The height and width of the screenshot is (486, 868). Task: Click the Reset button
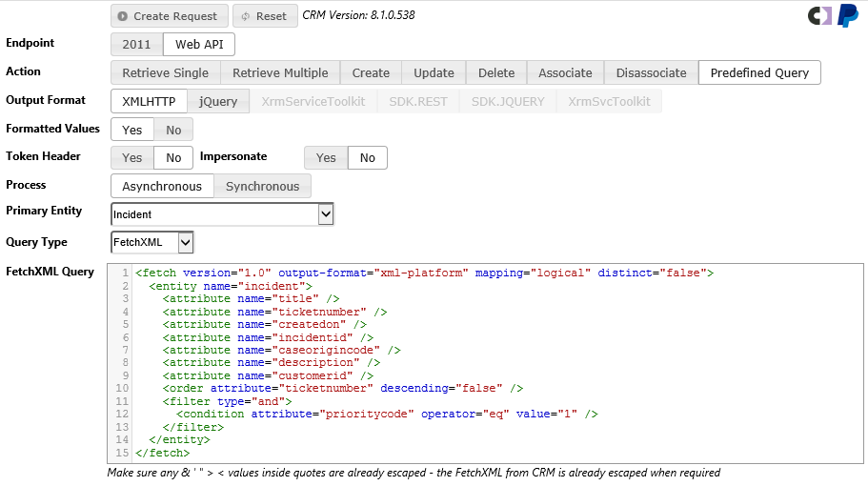(x=265, y=16)
